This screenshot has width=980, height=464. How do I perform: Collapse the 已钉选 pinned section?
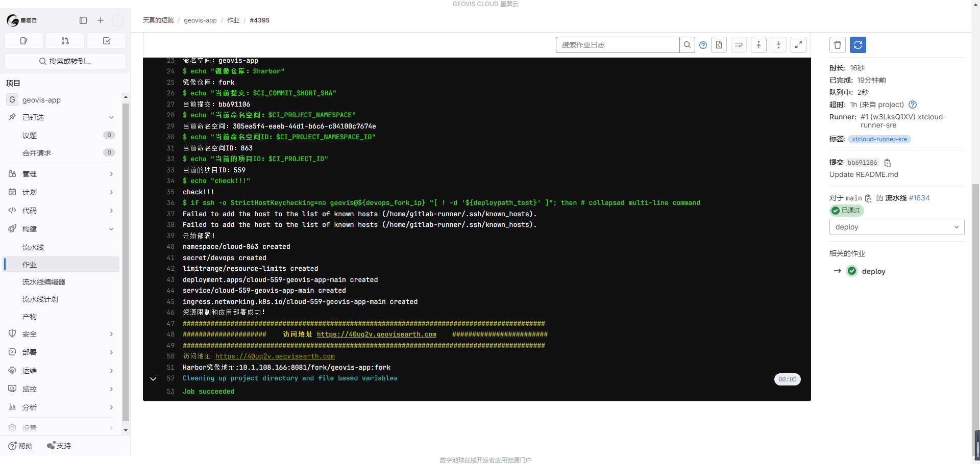(111, 117)
